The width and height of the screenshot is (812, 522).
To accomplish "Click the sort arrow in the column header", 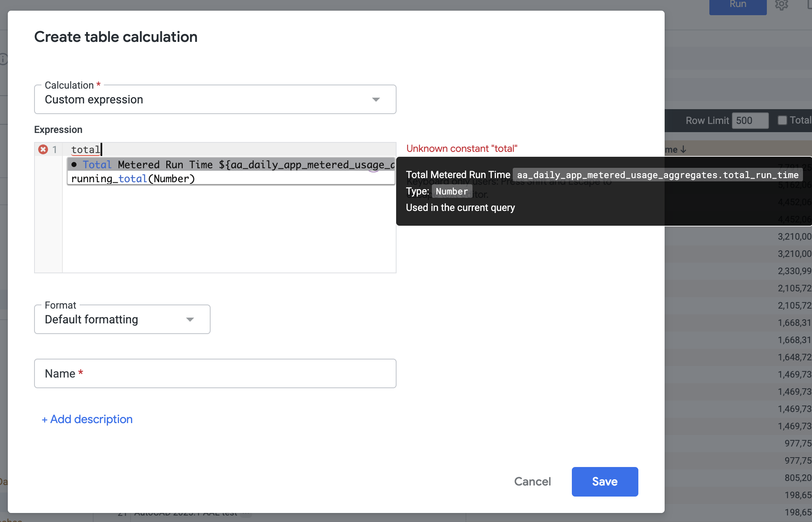I will pyautogui.click(x=684, y=149).
